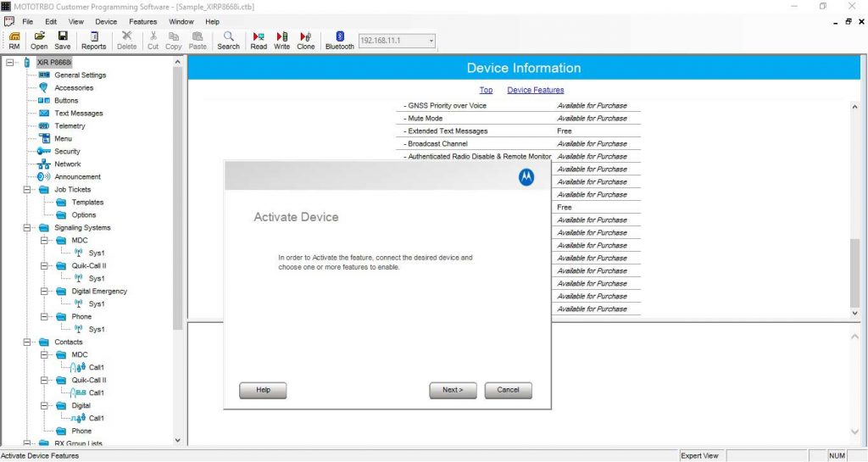The width and height of the screenshot is (868, 462).
Task: Open Announcement node in the tree
Action: [x=77, y=177]
